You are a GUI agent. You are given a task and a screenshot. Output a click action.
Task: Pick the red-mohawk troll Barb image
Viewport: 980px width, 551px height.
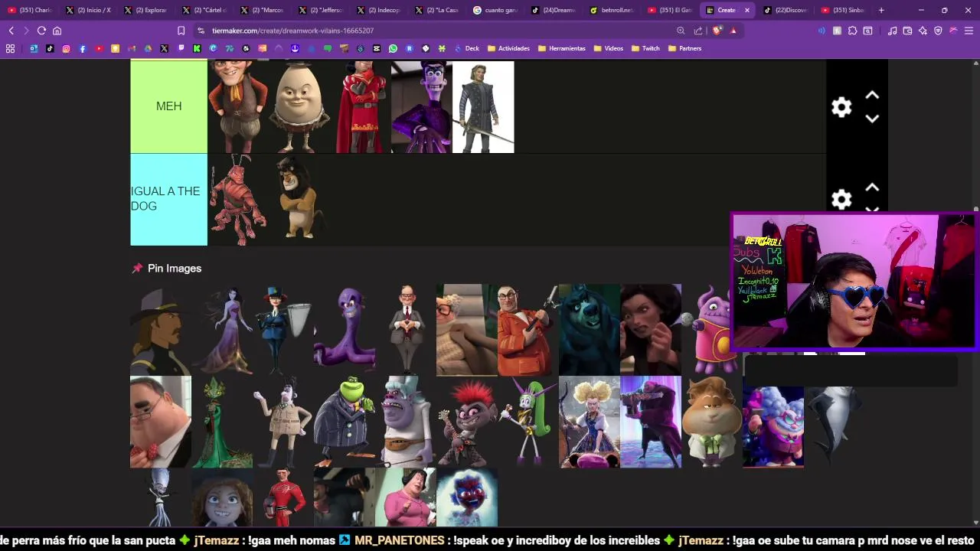coord(467,422)
